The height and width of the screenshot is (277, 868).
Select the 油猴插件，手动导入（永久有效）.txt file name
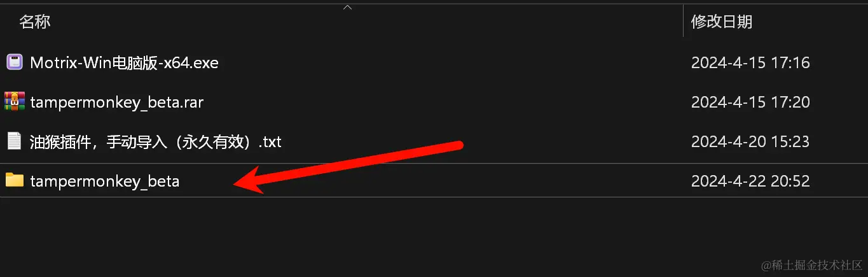156,141
